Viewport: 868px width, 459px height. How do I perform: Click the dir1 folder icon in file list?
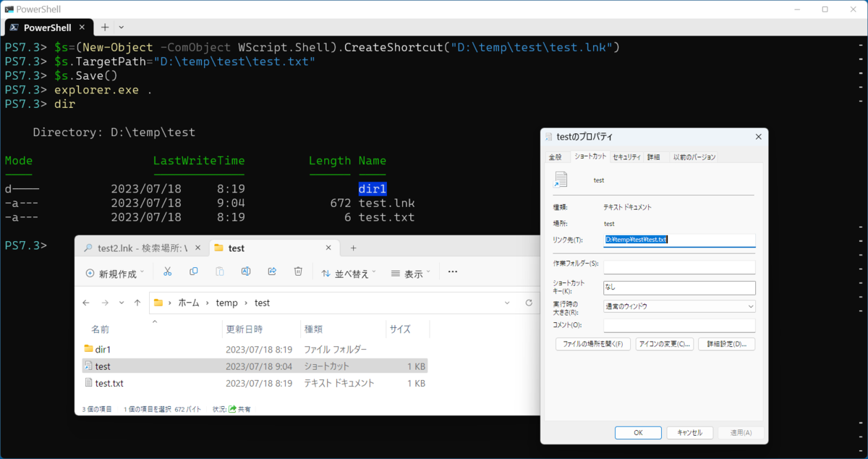click(89, 349)
